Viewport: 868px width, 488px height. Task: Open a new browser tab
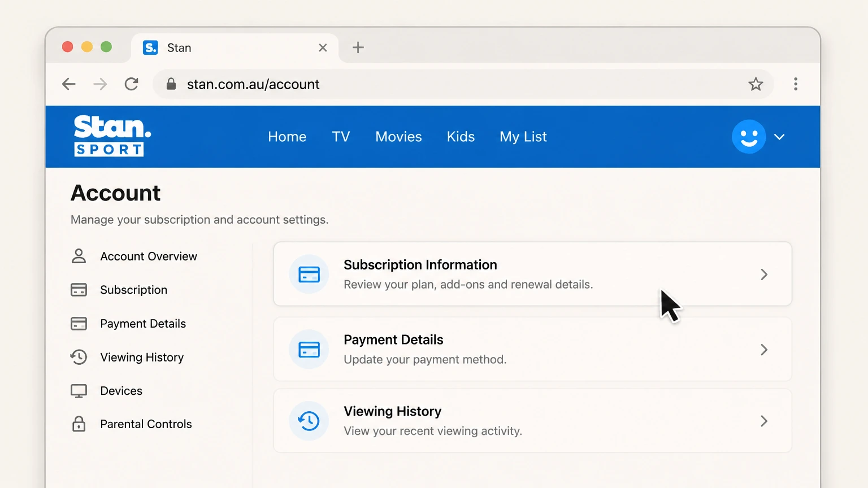pos(358,47)
